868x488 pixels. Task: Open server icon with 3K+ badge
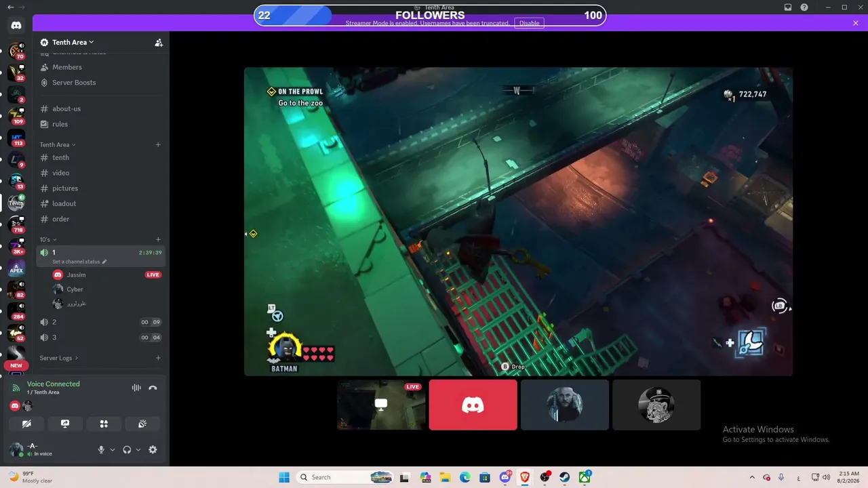pyautogui.click(x=16, y=247)
